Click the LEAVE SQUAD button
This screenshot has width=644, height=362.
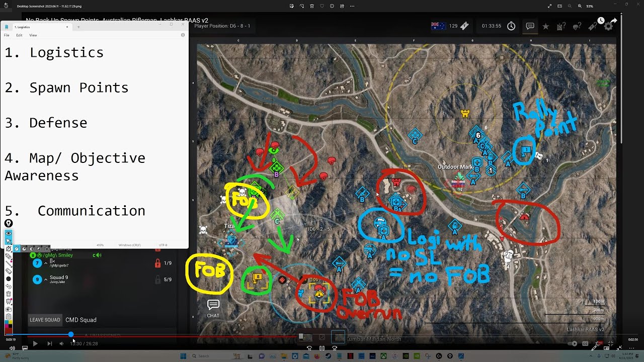click(45, 320)
